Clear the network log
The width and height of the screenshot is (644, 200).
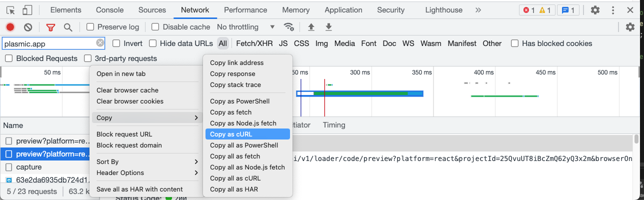(x=28, y=27)
